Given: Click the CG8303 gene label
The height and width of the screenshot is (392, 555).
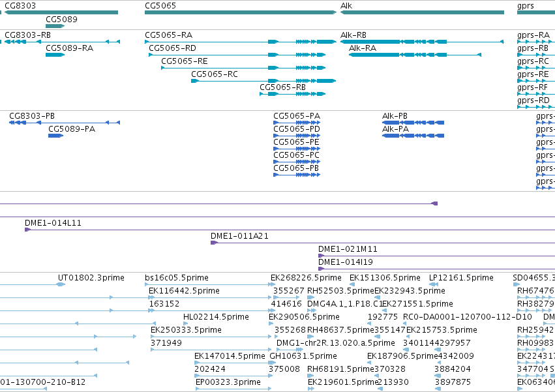Looking at the screenshot, I should pos(20,6).
